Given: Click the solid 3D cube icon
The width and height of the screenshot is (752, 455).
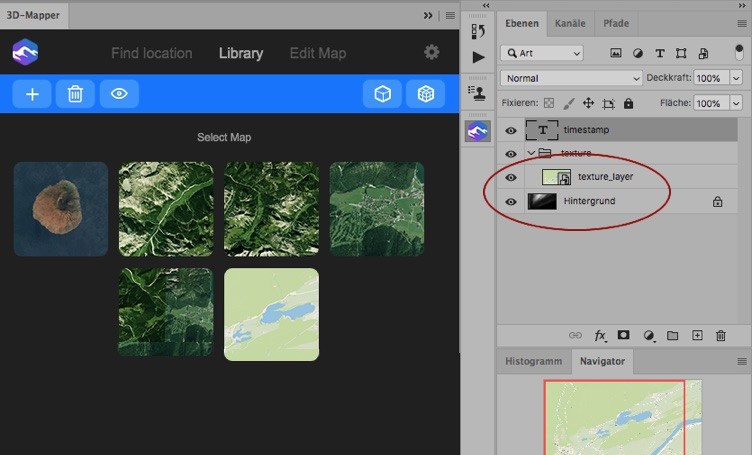Looking at the screenshot, I should (x=382, y=94).
